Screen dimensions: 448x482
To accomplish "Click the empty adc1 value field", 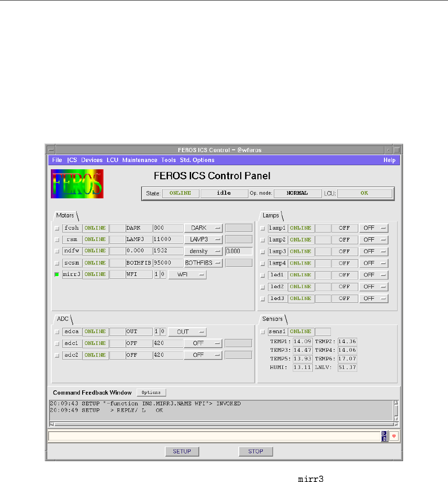I will (238, 343).
